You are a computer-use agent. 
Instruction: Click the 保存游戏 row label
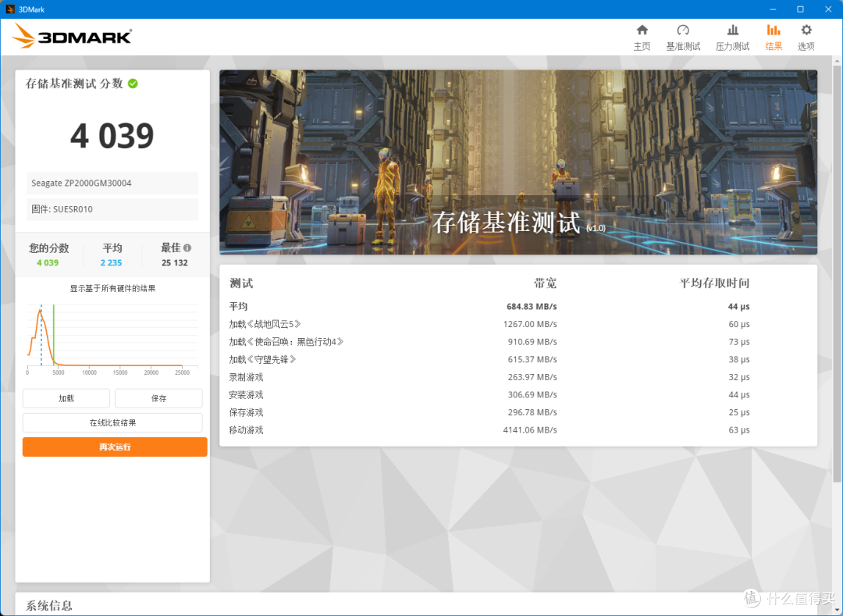(246, 413)
